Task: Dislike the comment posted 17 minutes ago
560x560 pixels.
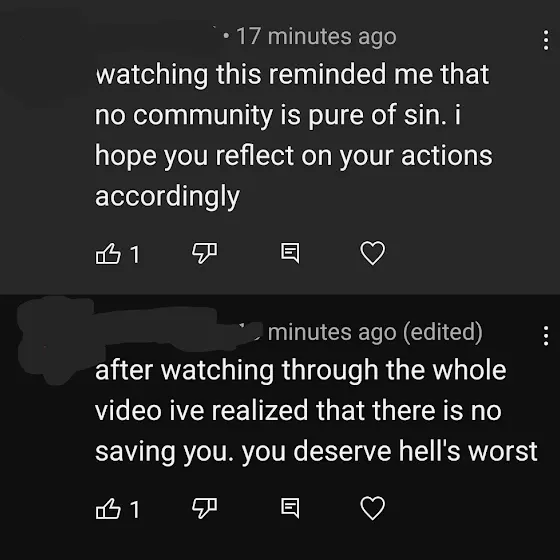Action: point(204,253)
